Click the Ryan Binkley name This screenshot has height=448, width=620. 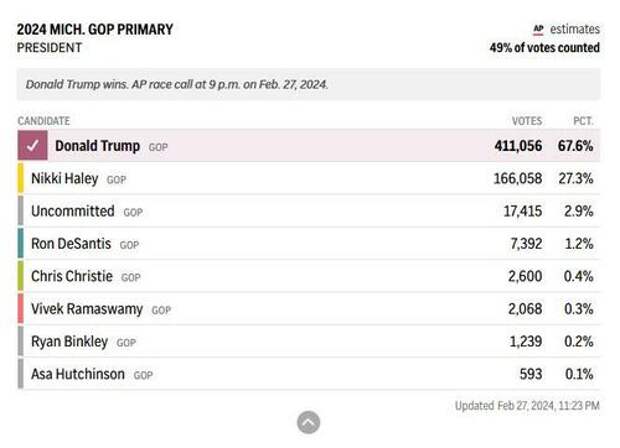[x=69, y=341]
